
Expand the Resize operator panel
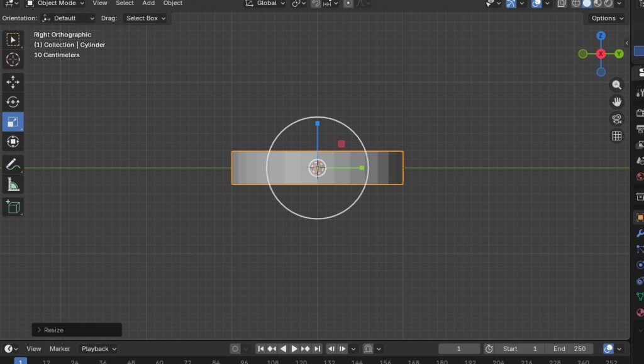coord(76,330)
